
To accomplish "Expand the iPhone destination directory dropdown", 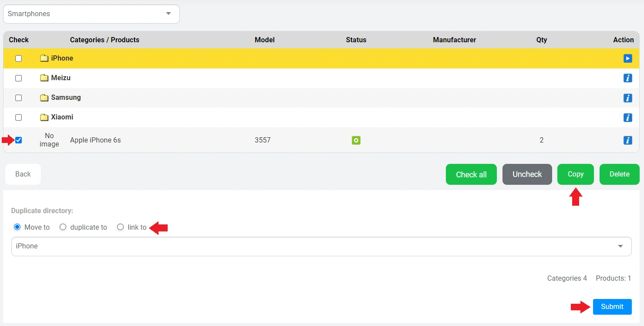I will [321, 246].
